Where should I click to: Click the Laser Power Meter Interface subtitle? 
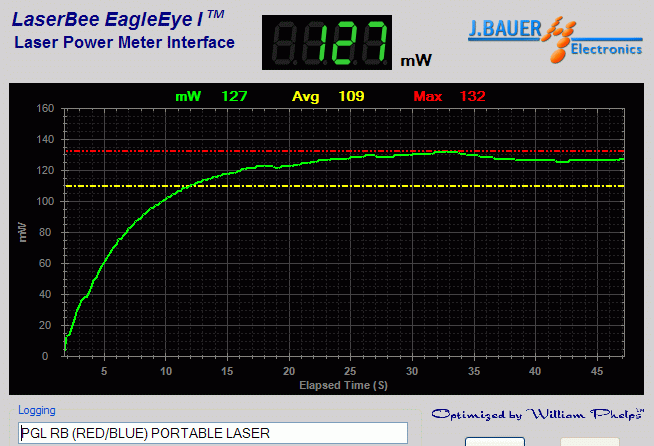[124, 43]
